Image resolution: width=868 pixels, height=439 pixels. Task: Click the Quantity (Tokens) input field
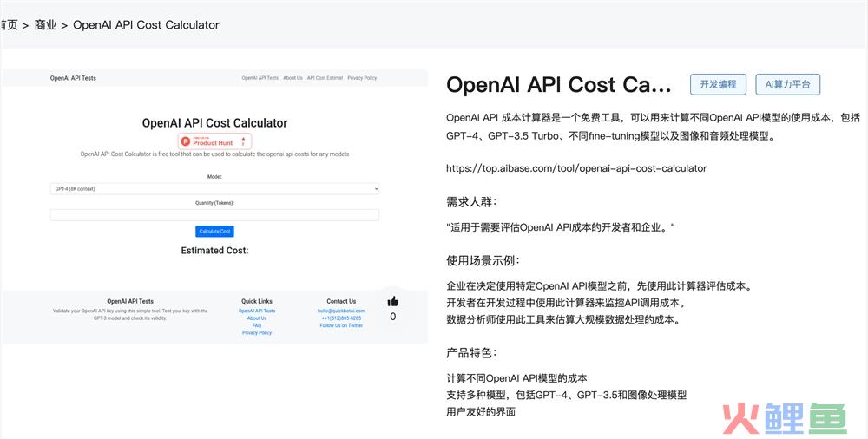coord(214,214)
